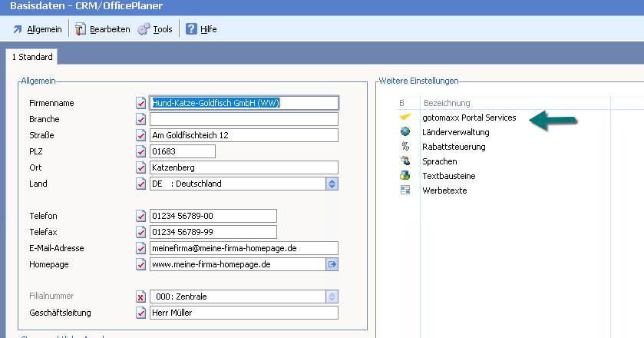The height and width of the screenshot is (338, 644).
Task: Toggle the Telefon checkbox
Action: pos(140,216)
